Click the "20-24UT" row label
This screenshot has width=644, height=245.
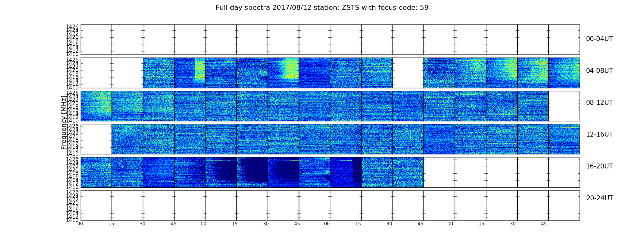coord(599,198)
